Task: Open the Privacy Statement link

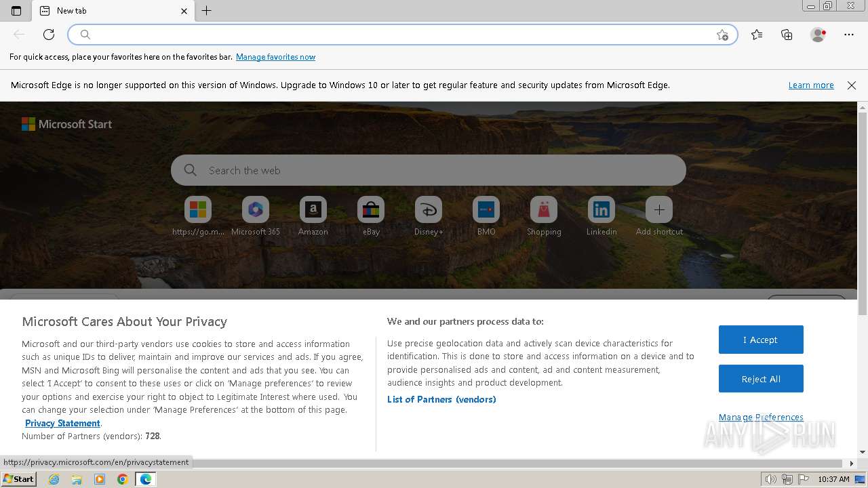Action: [62, 423]
